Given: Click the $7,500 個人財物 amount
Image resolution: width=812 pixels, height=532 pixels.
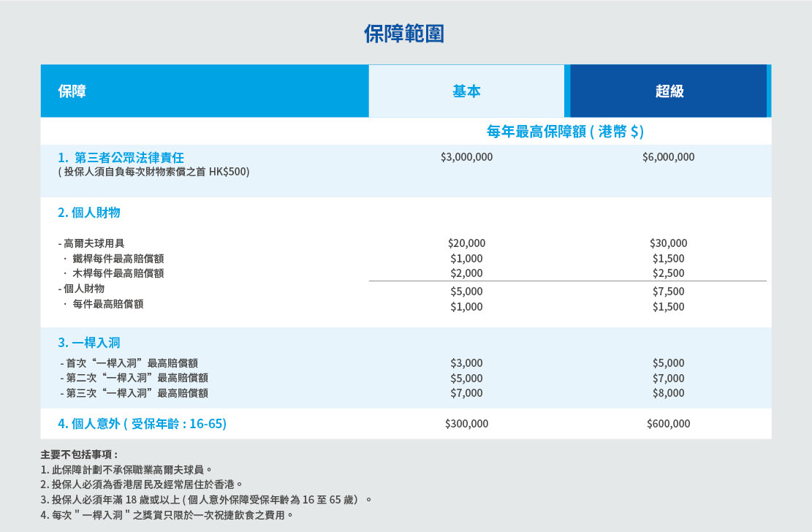Looking at the screenshot, I should pos(669,291).
